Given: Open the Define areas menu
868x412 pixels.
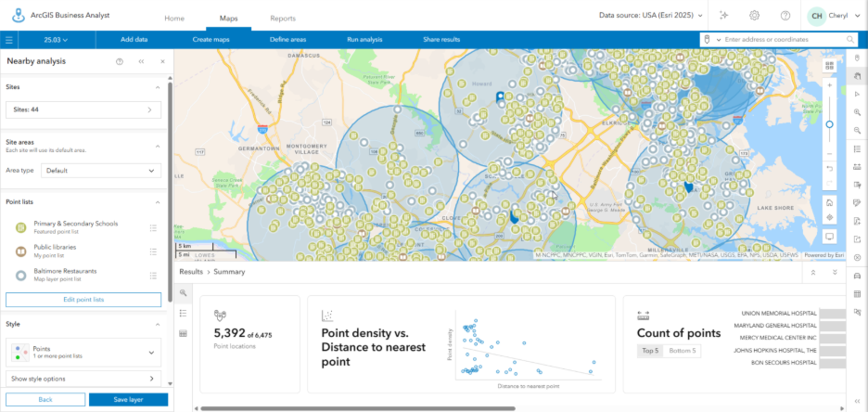Looking at the screenshot, I should point(287,40).
